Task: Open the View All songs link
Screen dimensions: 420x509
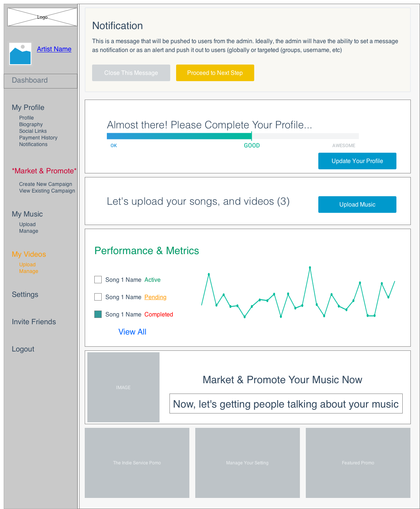Action: (x=132, y=332)
